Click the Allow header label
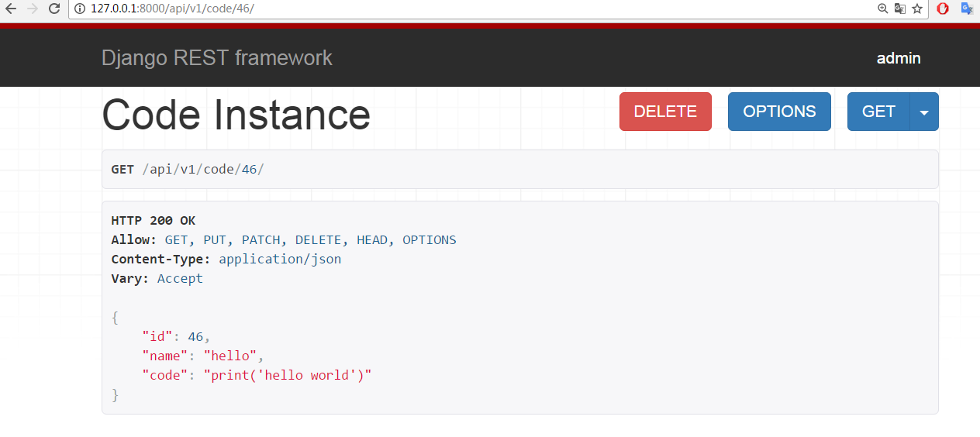The height and width of the screenshot is (437, 980). click(134, 240)
